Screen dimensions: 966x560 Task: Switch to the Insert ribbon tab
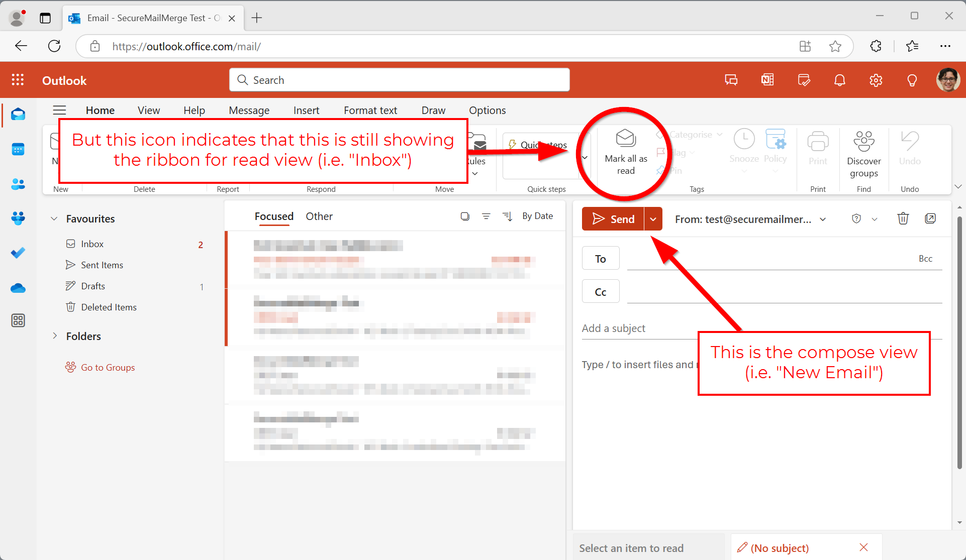(306, 110)
